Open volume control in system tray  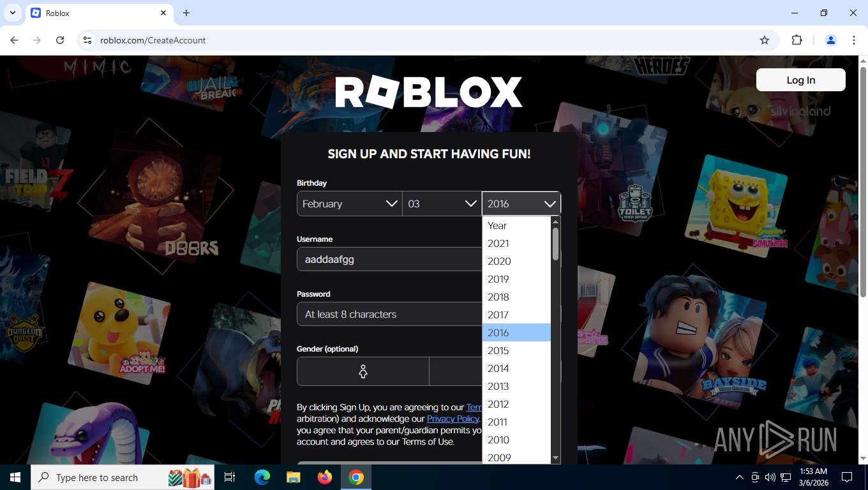pyautogui.click(x=770, y=477)
